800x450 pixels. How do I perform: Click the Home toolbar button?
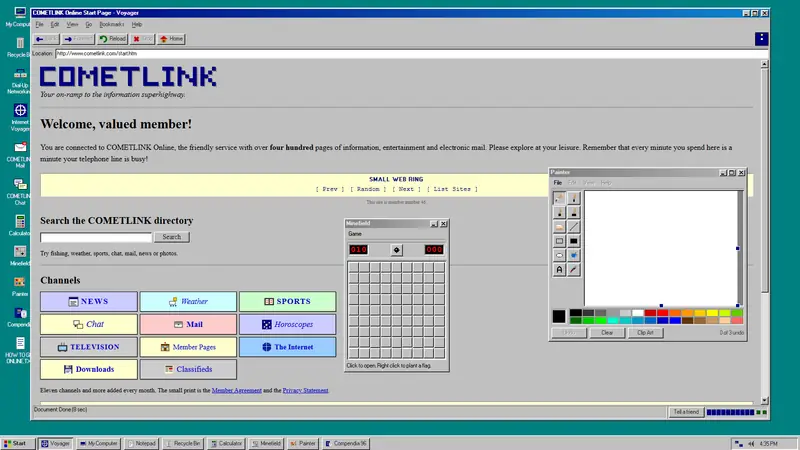click(171, 39)
